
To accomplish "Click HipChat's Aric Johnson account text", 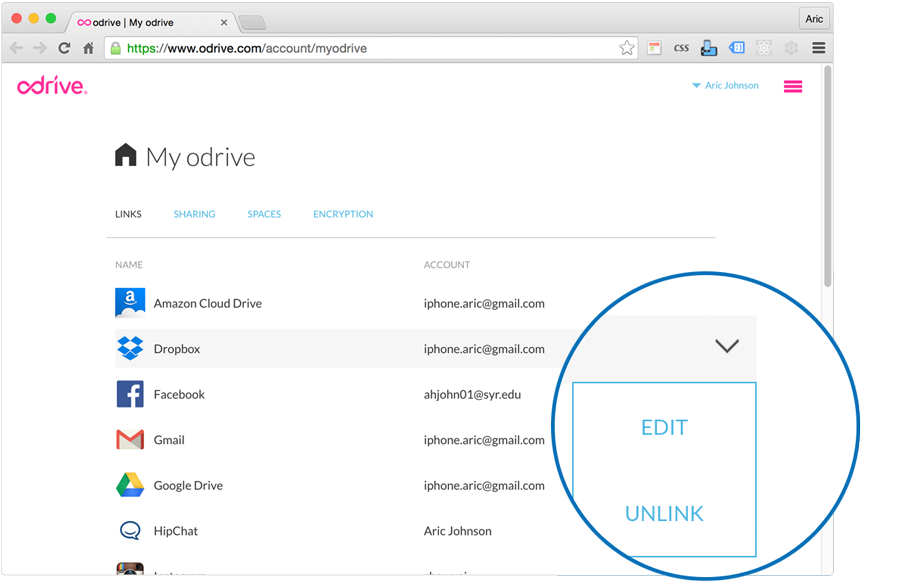I will click(x=457, y=531).
